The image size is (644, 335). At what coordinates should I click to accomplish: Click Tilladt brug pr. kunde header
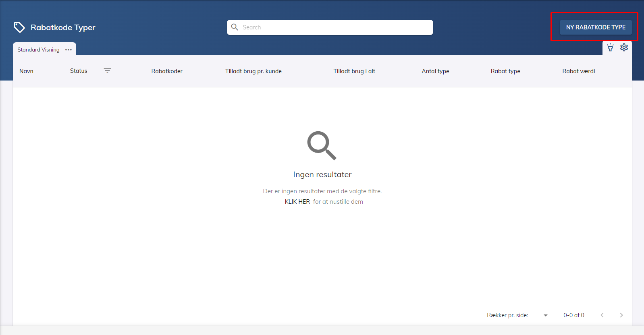(x=253, y=71)
